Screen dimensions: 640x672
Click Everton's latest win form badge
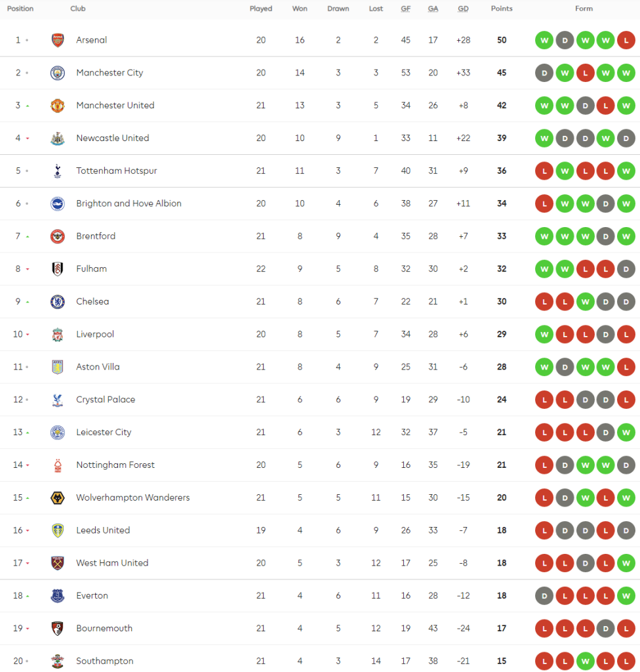[x=626, y=596]
